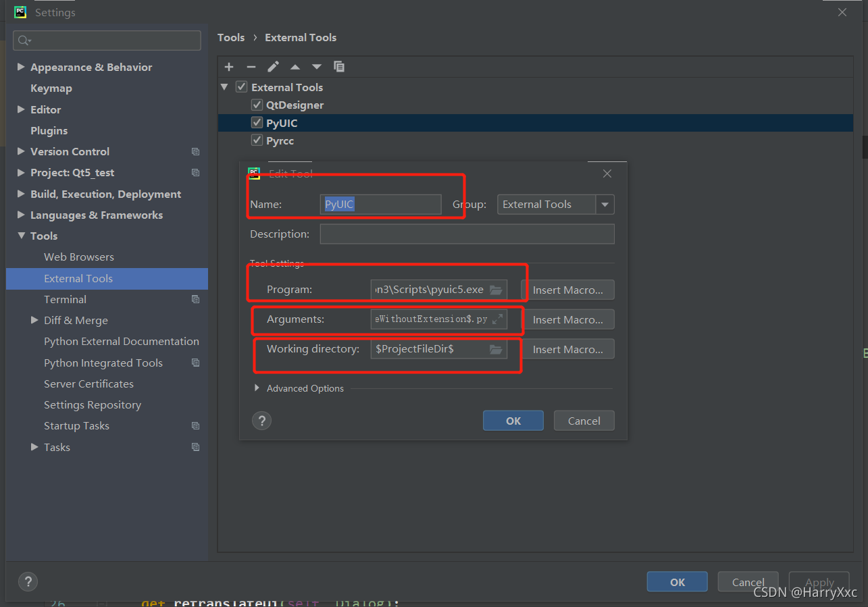The height and width of the screenshot is (607, 868).
Task: Confirm Edit Tool dialog with OK
Action: (513, 421)
